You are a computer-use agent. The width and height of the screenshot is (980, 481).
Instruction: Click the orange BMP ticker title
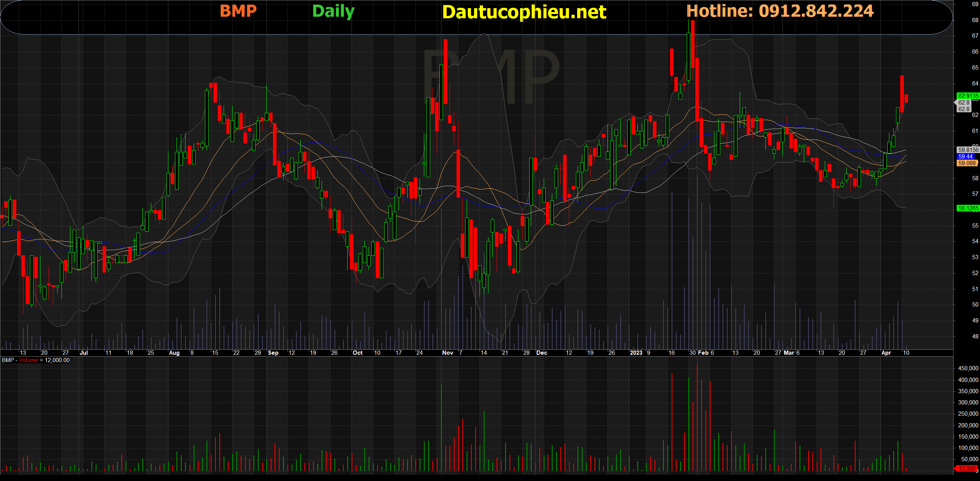pyautogui.click(x=238, y=11)
